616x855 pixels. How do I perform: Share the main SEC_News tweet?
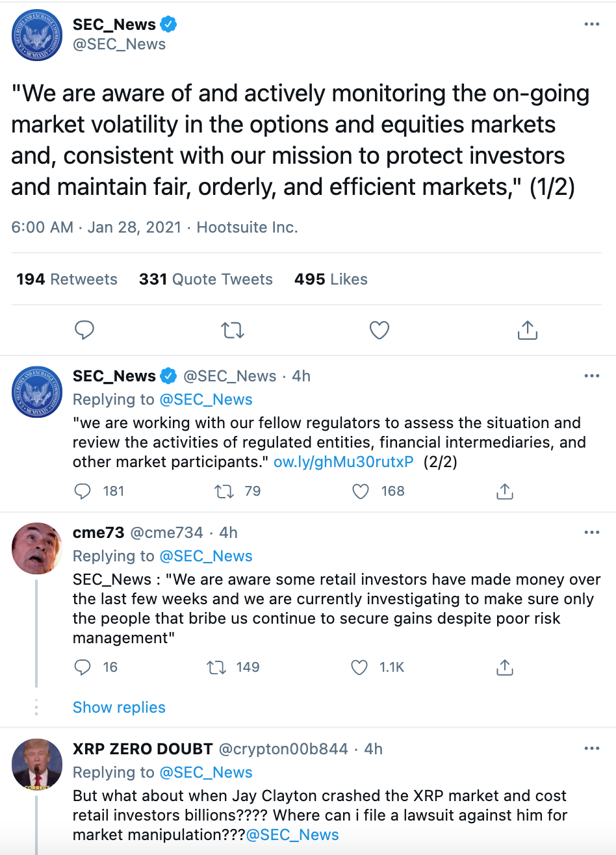click(x=527, y=330)
